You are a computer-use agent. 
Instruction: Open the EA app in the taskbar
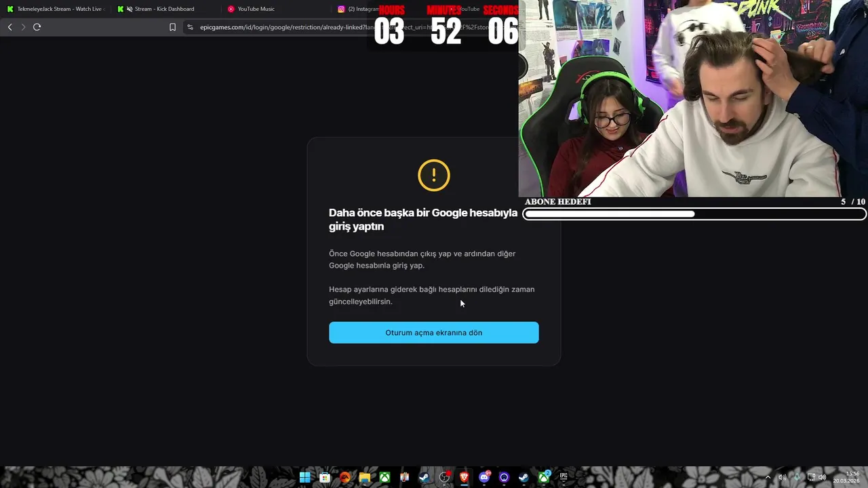(345, 477)
